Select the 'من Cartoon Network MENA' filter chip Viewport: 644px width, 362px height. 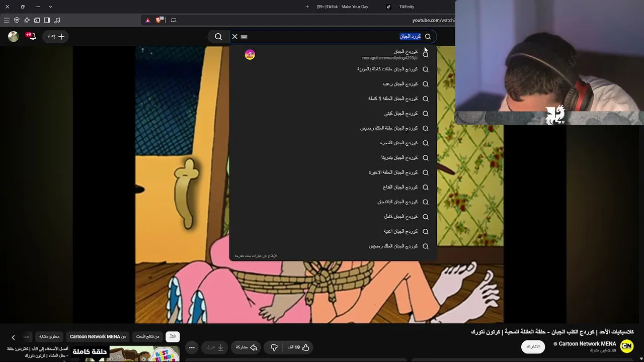point(98,337)
